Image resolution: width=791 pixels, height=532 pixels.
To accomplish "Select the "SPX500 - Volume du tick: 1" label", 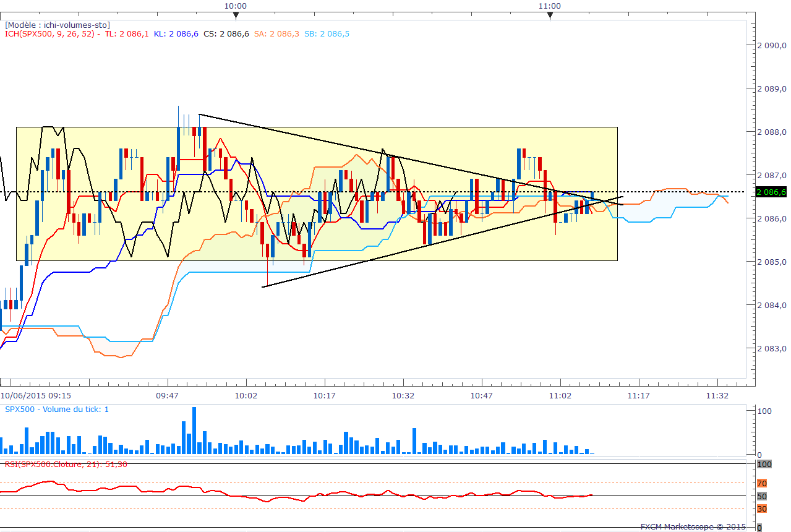I will [x=57, y=410].
